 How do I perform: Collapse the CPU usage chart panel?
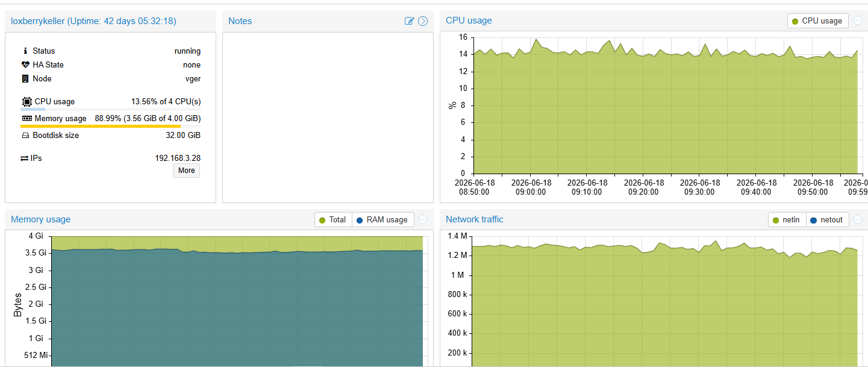point(858,20)
